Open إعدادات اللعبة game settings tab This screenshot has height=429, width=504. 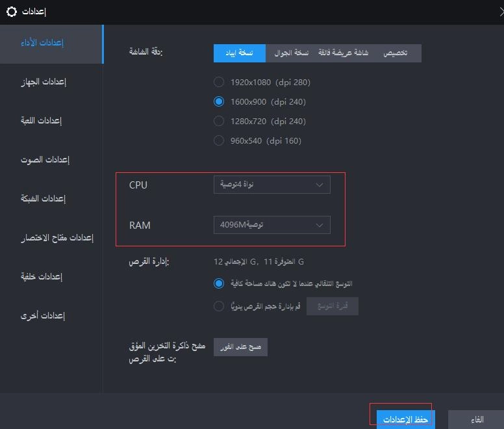point(41,121)
